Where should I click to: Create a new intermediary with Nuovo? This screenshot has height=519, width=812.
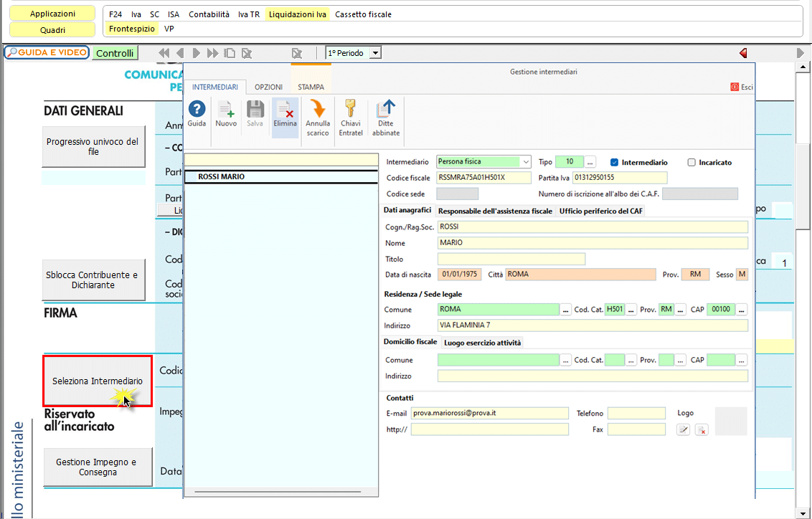pyautogui.click(x=226, y=110)
